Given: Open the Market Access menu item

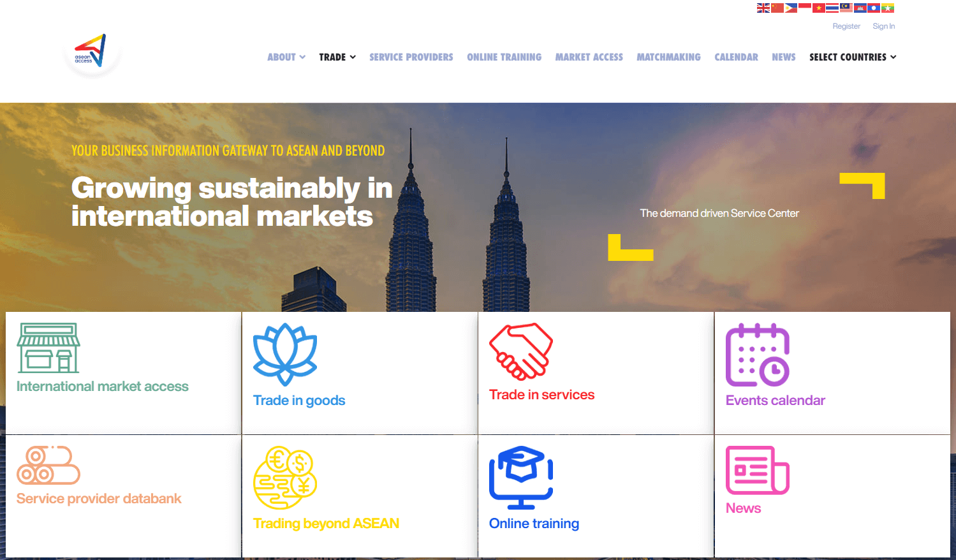Looking at the screenshot, I should (589, 57).
